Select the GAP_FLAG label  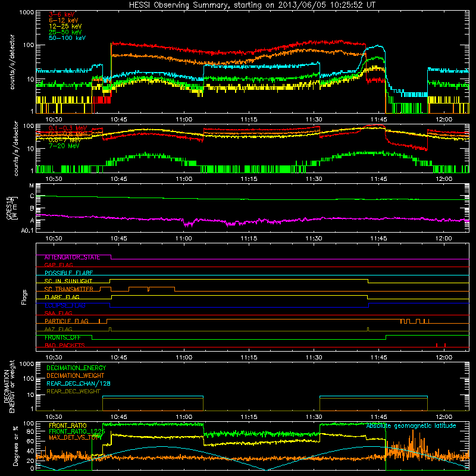58,265
